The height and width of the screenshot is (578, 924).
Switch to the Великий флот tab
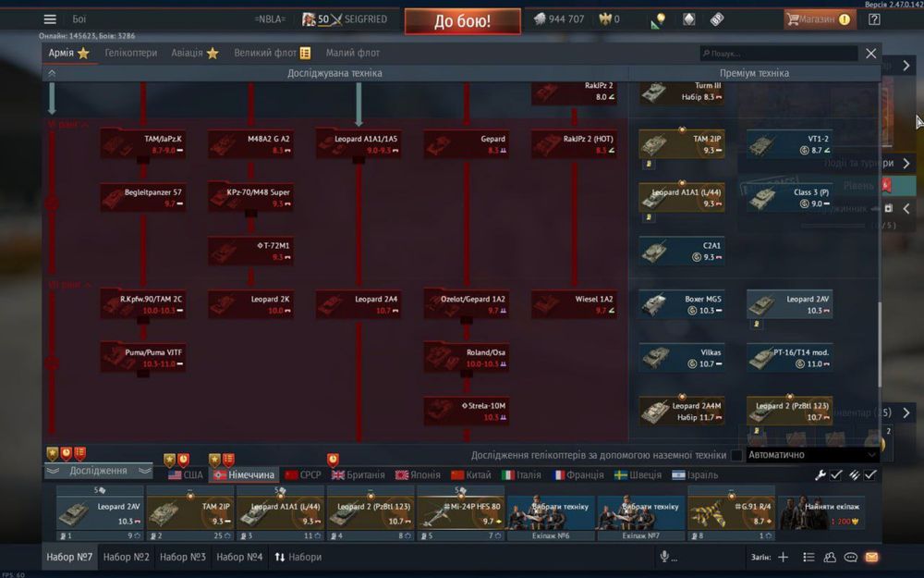tap(273, 53)
